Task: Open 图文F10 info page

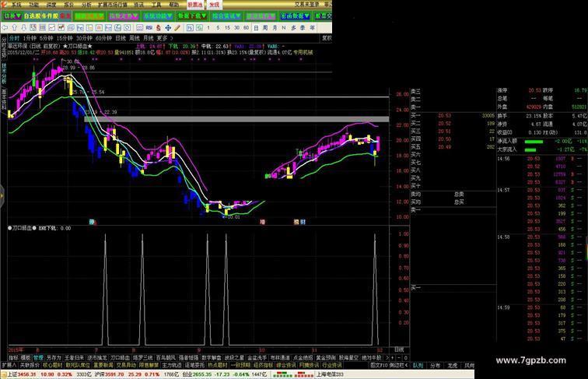Action: 378,365
